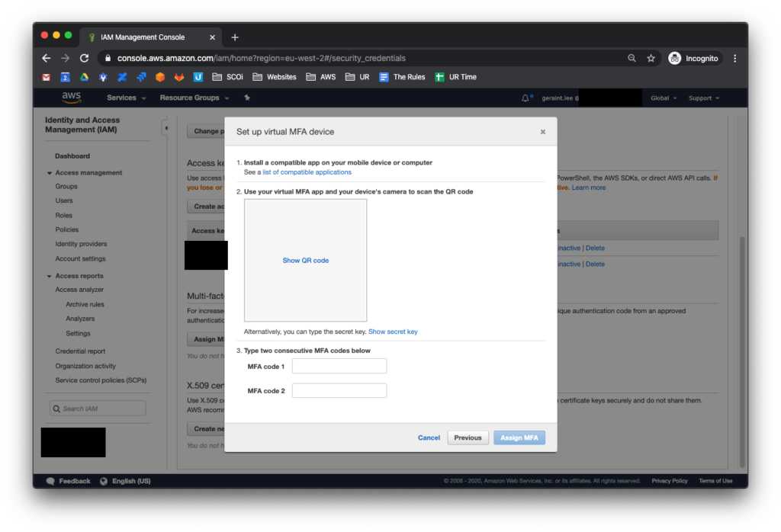This screenshot has height=532, width=781.
Task: Click the Assign MFA button
Action: pos(519,438)
